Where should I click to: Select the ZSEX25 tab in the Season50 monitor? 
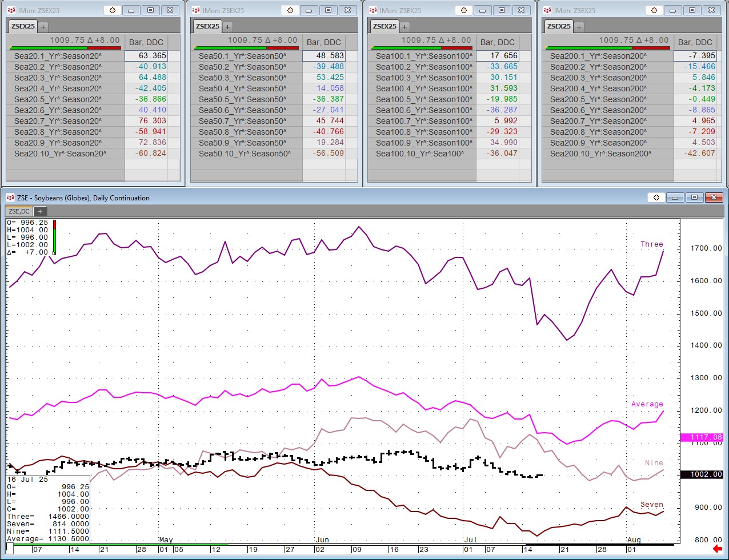click(207, 26)
